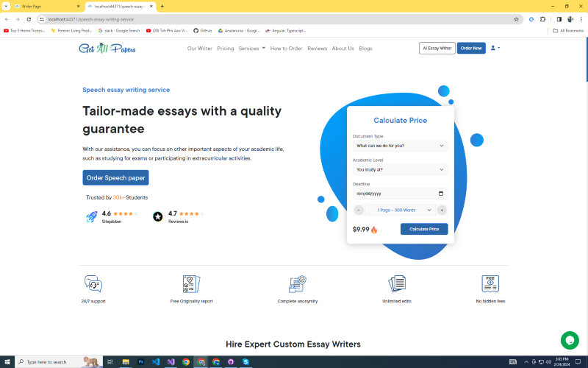Open File Explorer from the taskbar
The height and width of the screenshot is (368, 588).
pyautogui.click(x=126, y=361)
